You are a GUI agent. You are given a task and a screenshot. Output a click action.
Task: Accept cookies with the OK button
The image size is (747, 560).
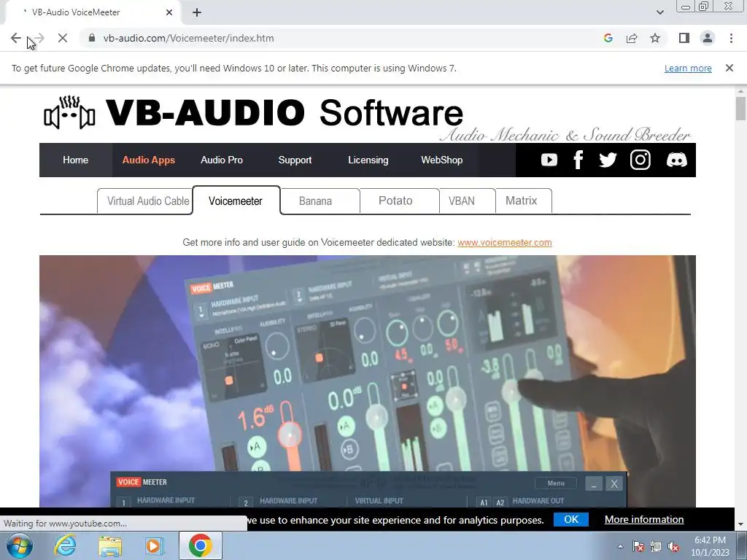[x=570, y=519]
